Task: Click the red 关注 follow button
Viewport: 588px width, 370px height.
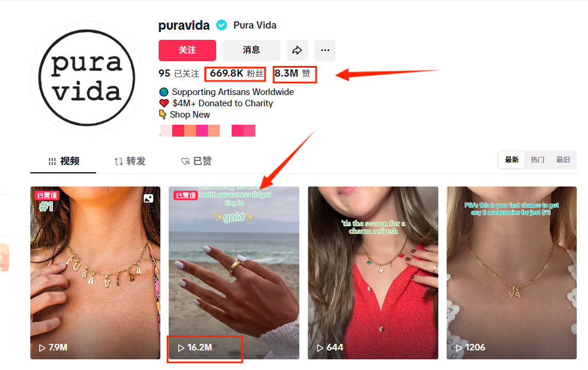Action: point(187,50)
